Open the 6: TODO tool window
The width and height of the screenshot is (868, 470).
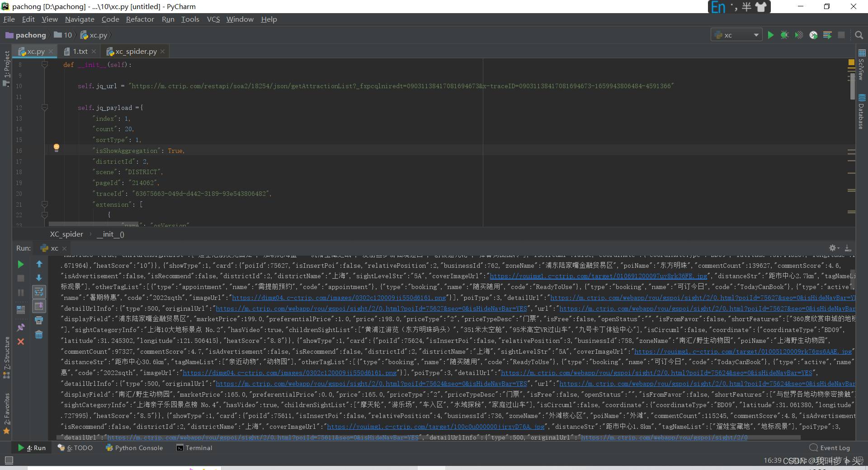[75, 448]
